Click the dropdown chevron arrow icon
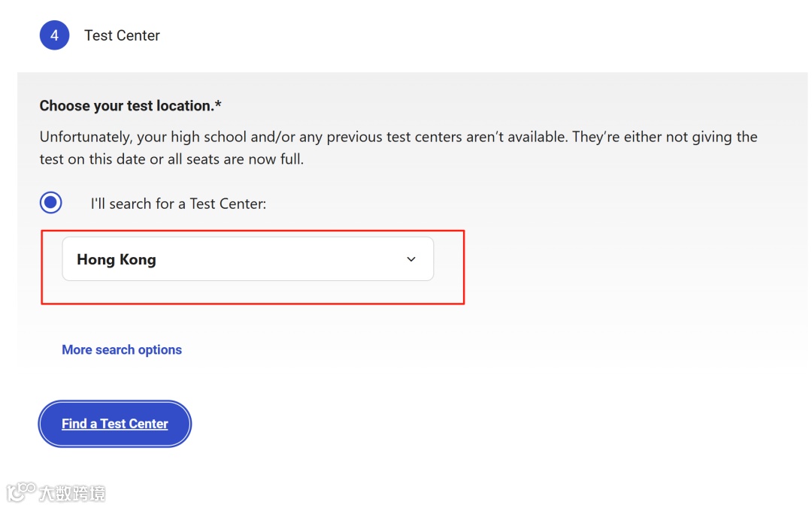The height and width of the screenshot is (508, 812). (411, 259)
